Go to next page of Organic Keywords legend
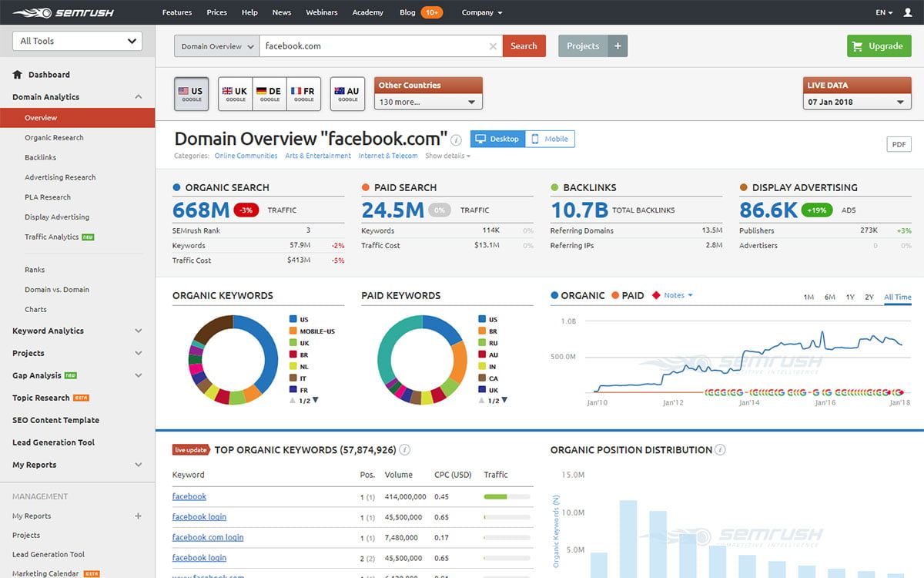Viewport: 924px width, 578px height. [316, 400]
